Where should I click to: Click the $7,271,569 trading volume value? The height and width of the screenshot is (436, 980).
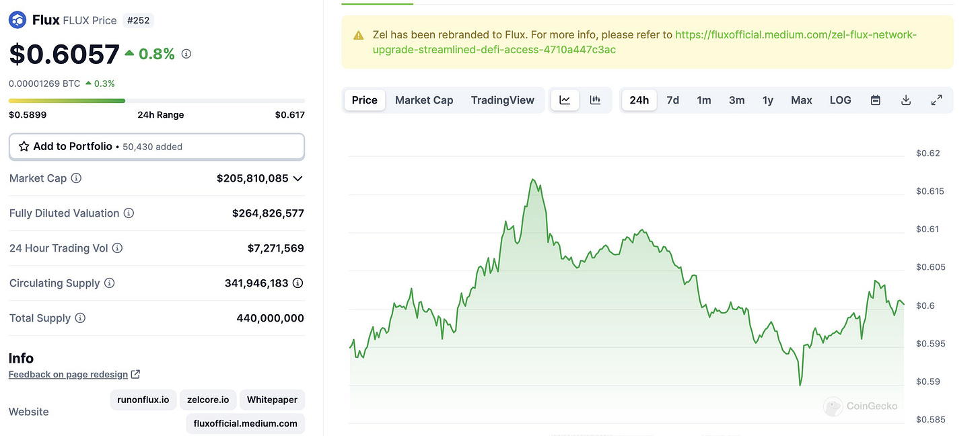coord(276,248)
